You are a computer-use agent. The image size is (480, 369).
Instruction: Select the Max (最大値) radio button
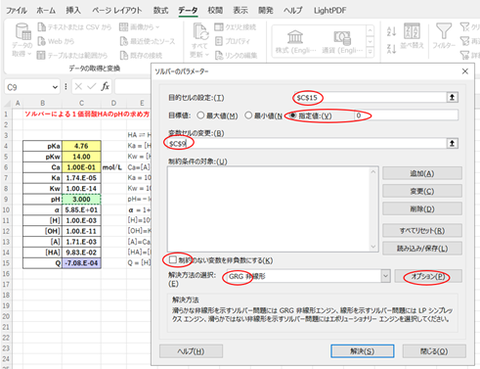[201, 116]
